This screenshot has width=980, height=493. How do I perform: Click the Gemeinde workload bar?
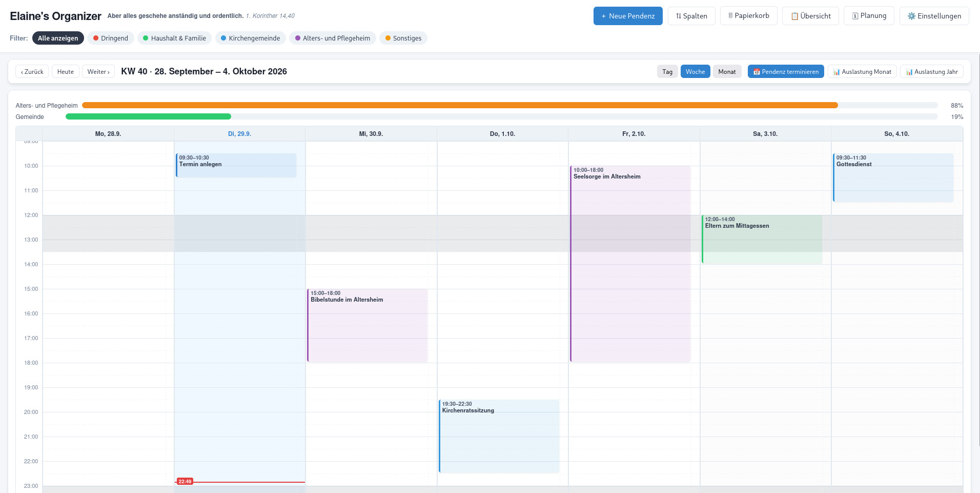pyautogui.click(x=502, y=116)
